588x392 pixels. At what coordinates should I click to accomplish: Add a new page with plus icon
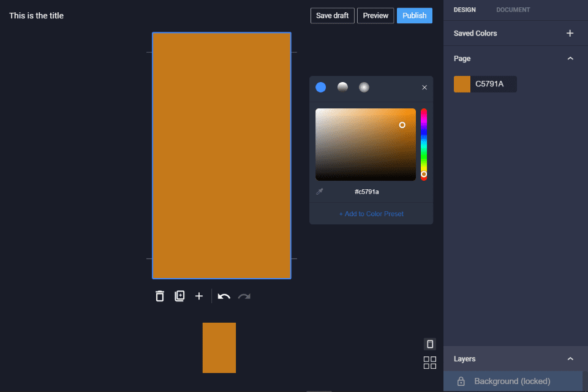[x=199, y=296]
